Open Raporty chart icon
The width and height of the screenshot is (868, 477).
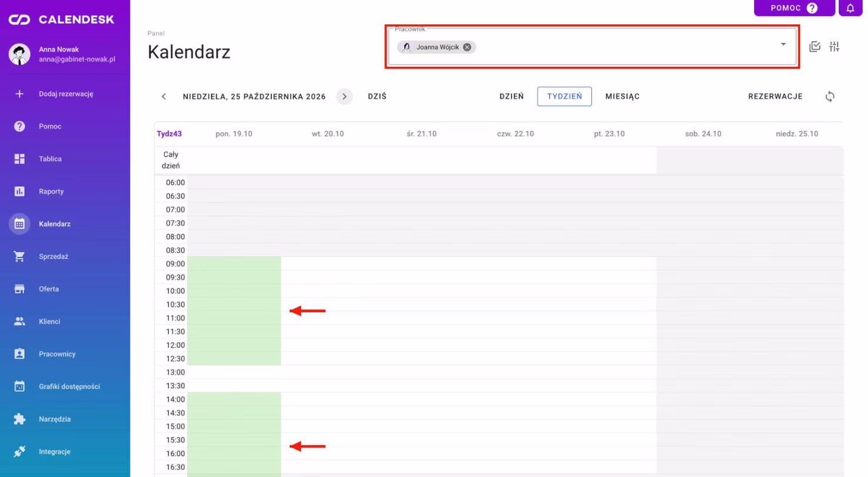tap(19, 192)
